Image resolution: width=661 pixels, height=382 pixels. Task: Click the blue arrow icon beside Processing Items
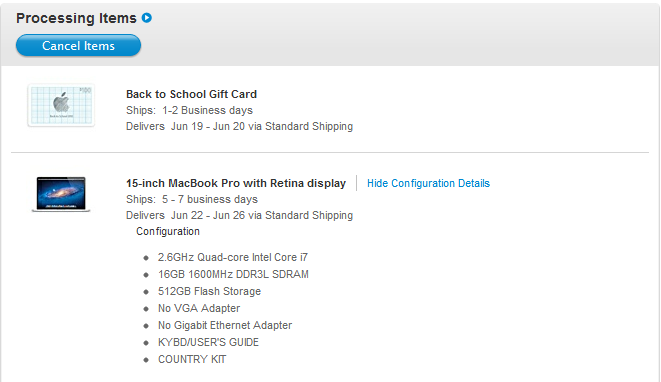[x=147, y=18]
